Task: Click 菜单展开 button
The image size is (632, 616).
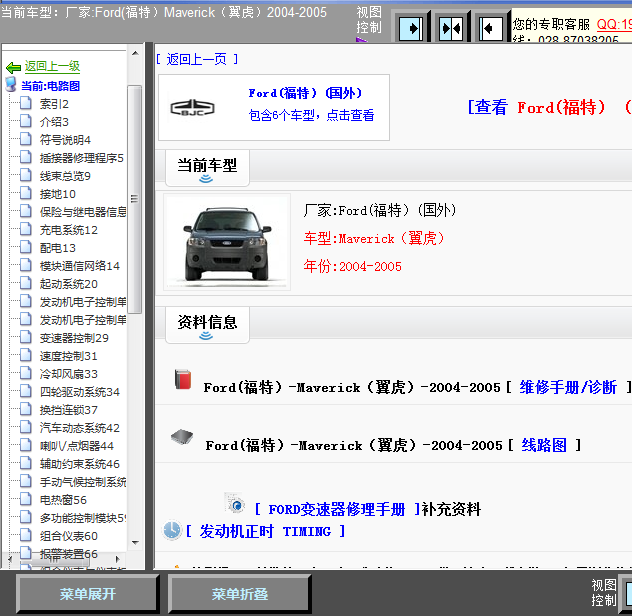Action: pos(87,594)
